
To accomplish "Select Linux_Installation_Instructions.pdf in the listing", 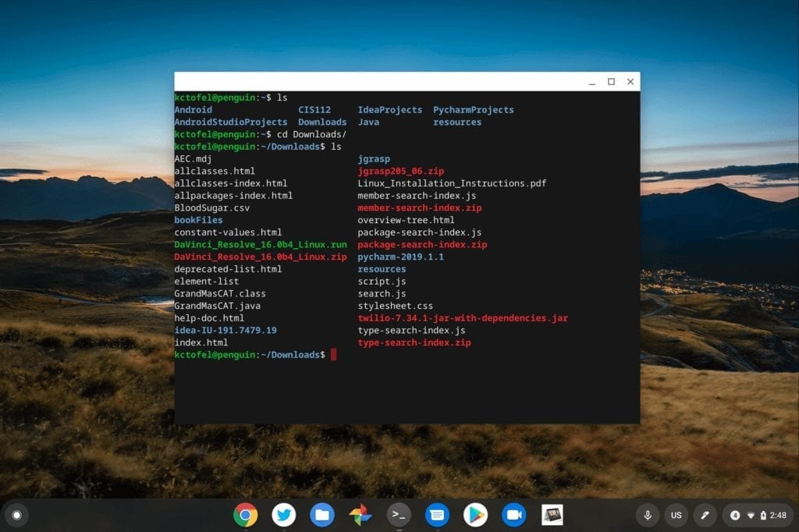I will 452,183.
